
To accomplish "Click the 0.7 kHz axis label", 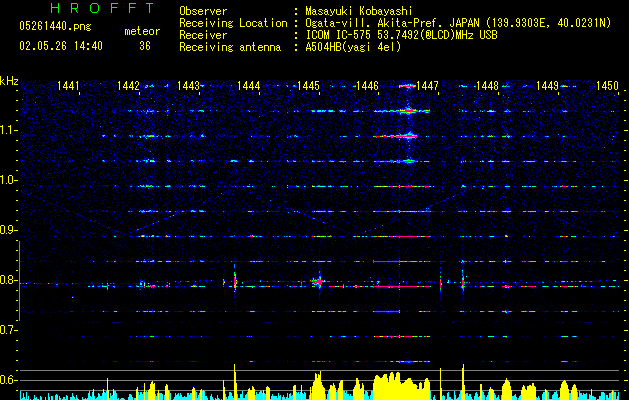I will click(8, 330).
